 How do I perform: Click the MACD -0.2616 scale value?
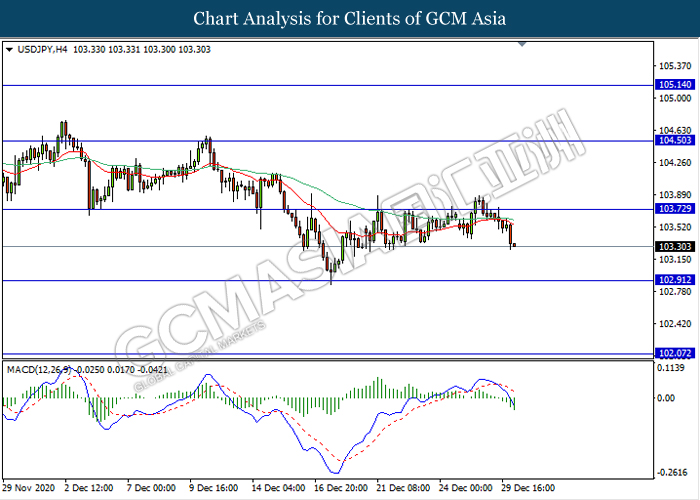click(671, 472)
